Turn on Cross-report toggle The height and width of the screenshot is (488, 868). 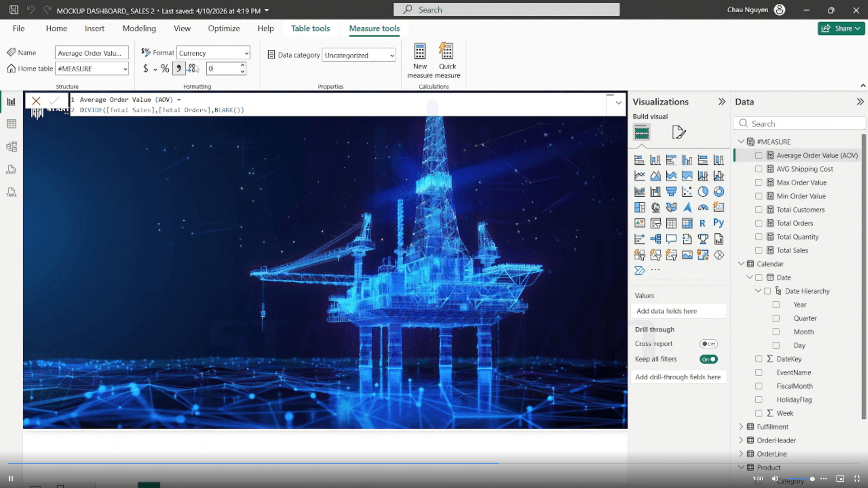pos(708,344)
